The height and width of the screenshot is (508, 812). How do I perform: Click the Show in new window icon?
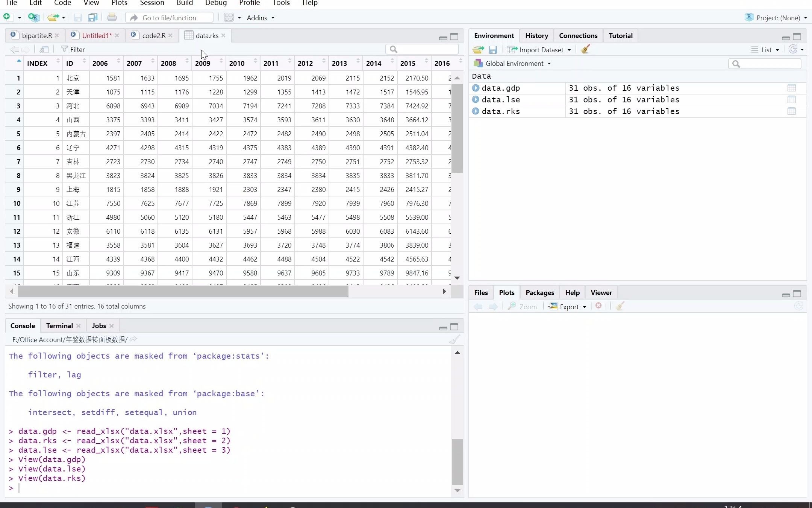(44, 49)
